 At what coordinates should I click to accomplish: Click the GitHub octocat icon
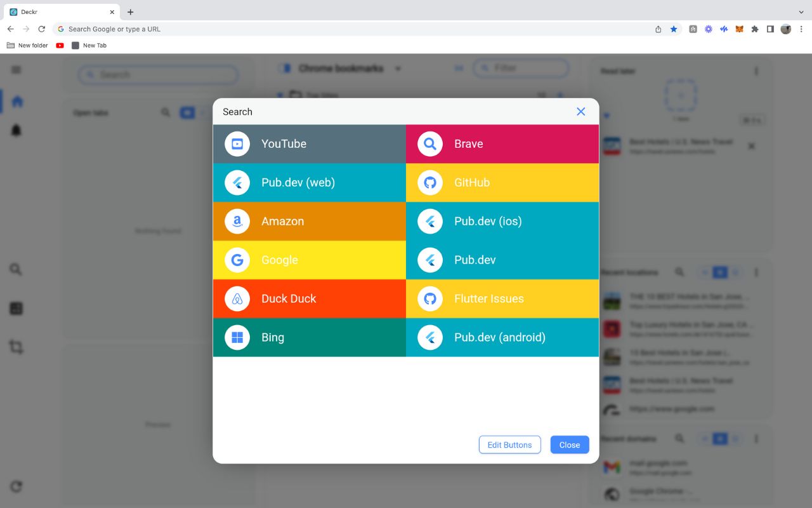(430, 183)
